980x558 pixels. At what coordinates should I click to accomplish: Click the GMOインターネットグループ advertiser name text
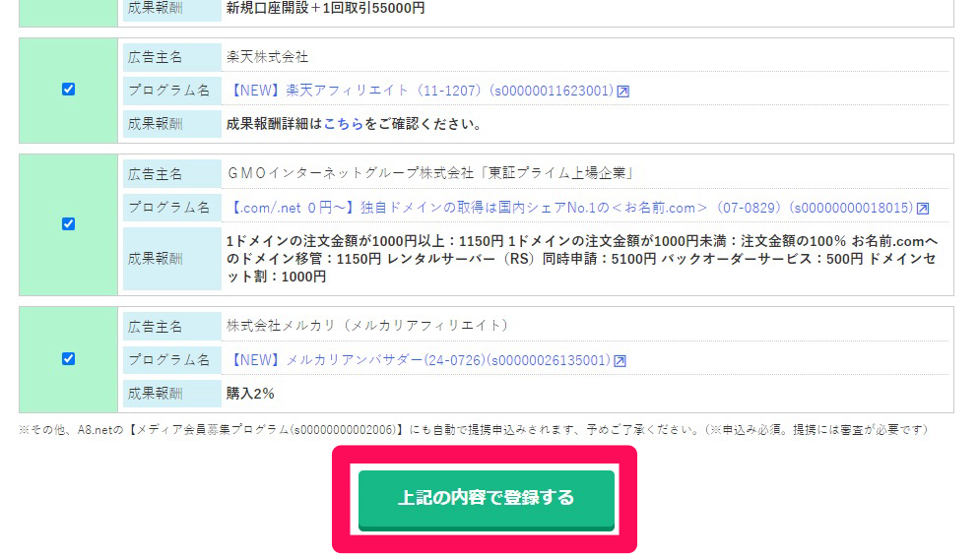[x=430, y=173]
